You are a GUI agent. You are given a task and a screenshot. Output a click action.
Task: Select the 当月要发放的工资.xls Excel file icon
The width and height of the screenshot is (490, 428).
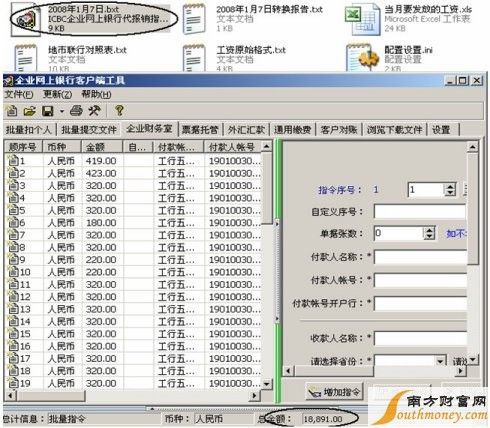[362, 20]
